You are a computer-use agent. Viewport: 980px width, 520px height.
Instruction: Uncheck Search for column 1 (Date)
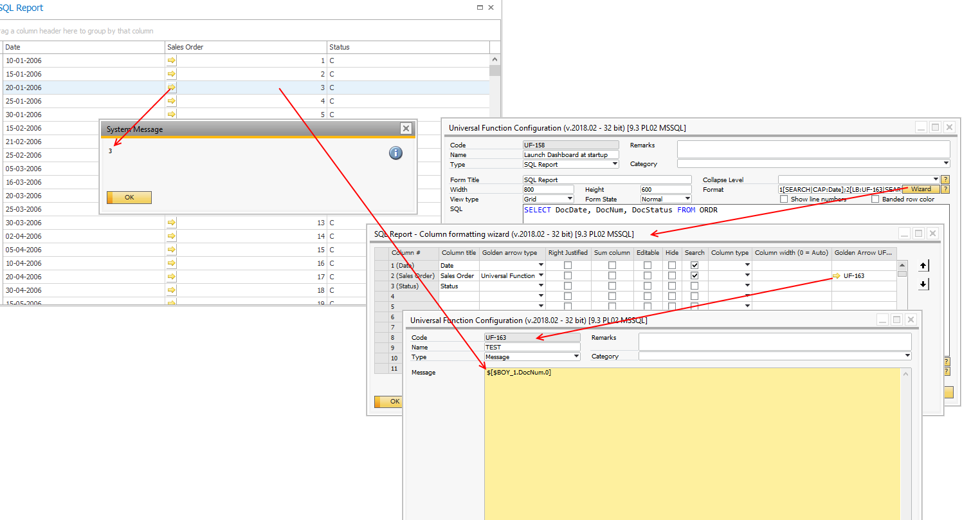click(x=694, y=265)
